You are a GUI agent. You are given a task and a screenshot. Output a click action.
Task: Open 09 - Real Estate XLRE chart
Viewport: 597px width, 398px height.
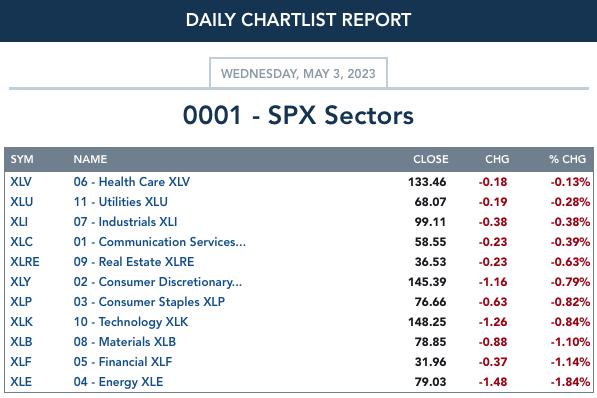pyautogui.click(x=134, y=262)
